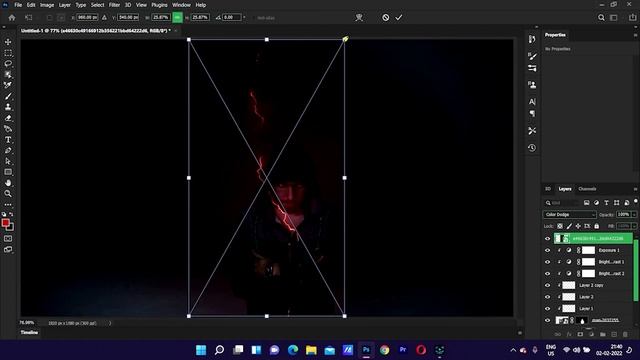Open the Character panel icon
Viewport: 640px width, 360px height.
532,102
